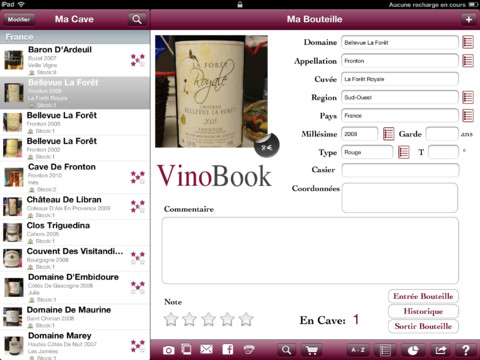The width and height of the screenshot is (480, 360).
Task: Set note to four stars
Action: pos(227,319)
